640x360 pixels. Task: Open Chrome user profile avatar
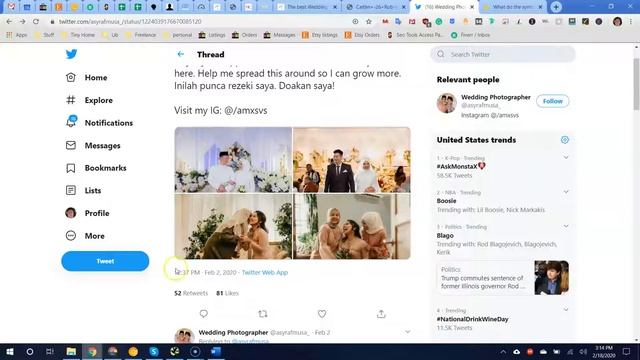(x=617, y=22)
